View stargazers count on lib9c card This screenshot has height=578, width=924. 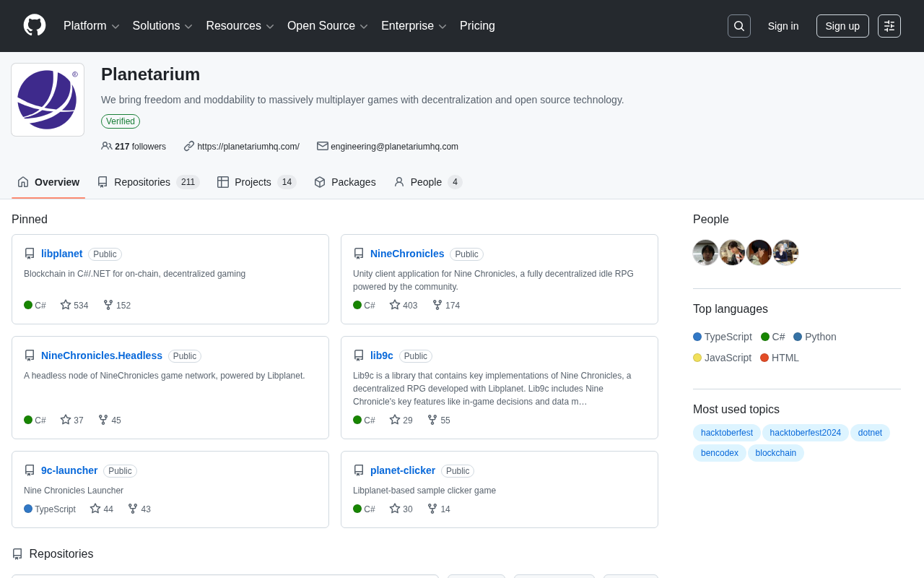tap(401, 420)
